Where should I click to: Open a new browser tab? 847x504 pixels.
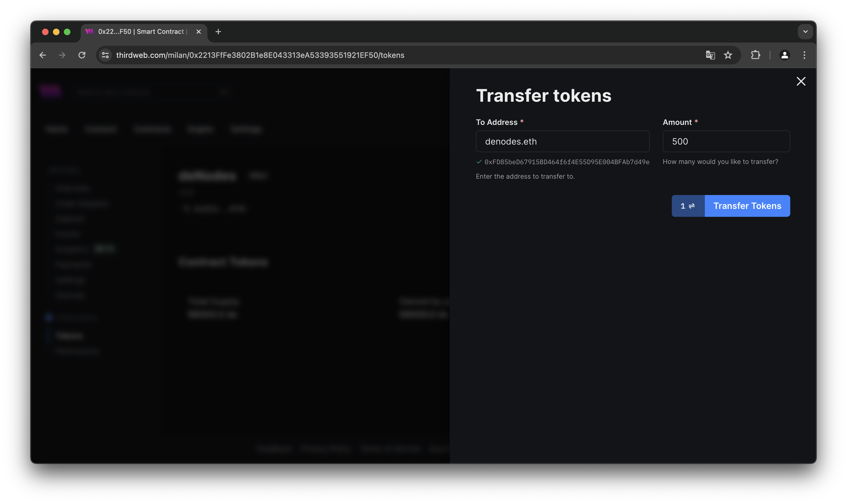point(218,32)
